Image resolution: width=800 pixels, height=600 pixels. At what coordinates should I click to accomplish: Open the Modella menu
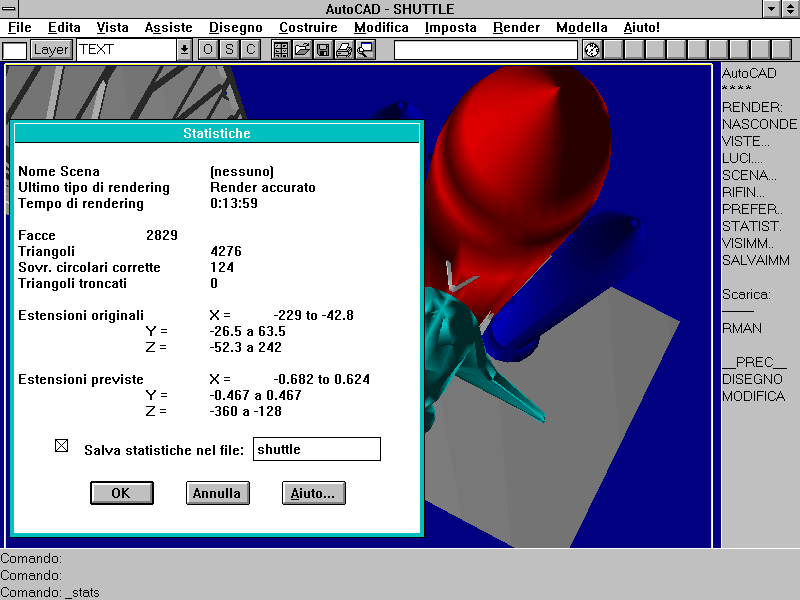point(582,28)
